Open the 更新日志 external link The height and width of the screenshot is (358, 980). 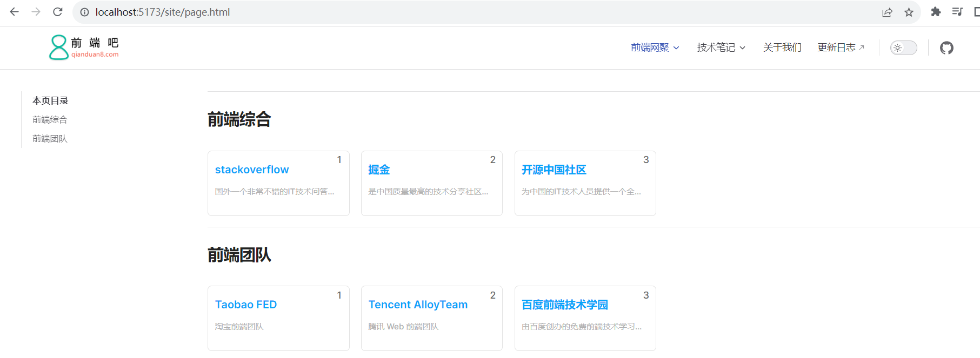coord(841,48)
